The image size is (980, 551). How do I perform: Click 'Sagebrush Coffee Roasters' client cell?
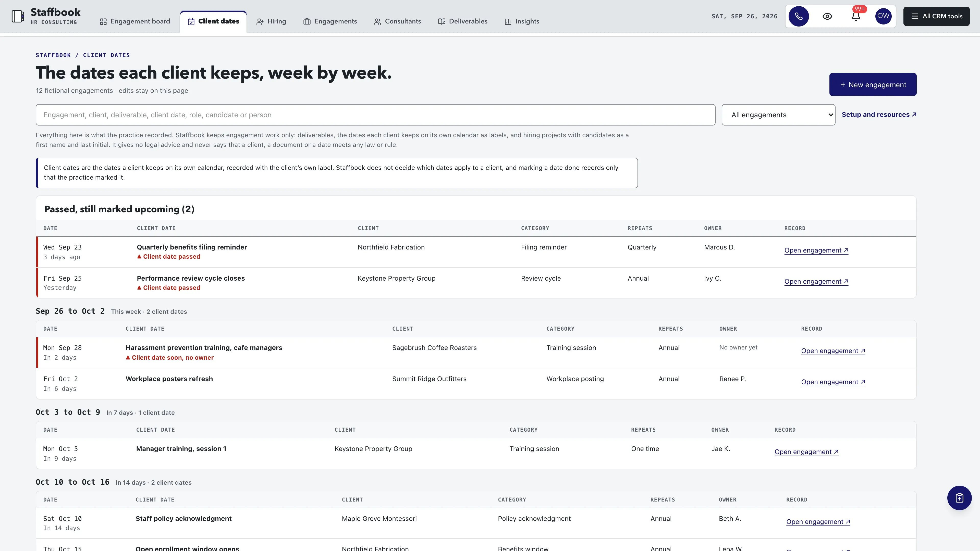click(434, 347)
